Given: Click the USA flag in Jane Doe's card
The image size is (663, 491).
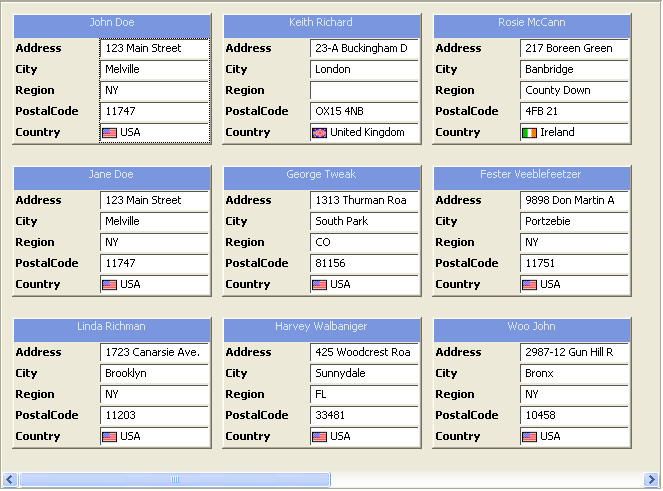Looking at the screenshot, I should pos(110,285).
